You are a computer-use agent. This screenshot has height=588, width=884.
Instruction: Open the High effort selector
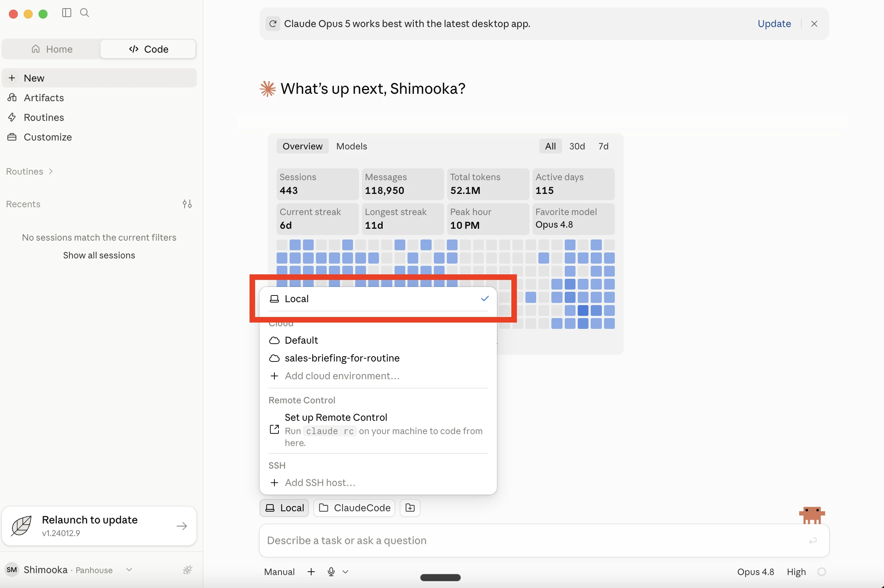pyautogui.click(x=796, y=572)
